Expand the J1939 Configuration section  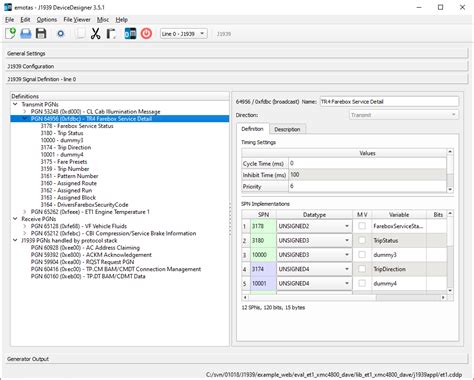click(x=237, y=66)
